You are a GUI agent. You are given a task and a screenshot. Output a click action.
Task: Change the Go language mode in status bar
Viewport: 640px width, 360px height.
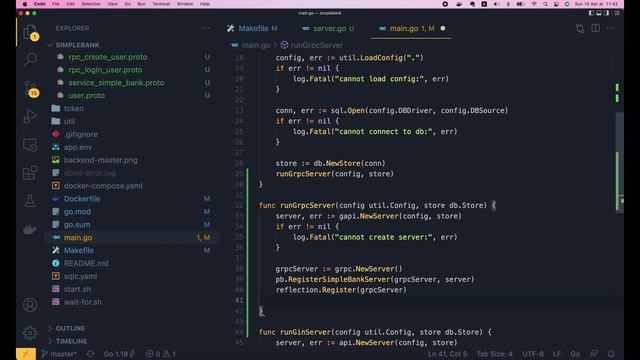575,354
